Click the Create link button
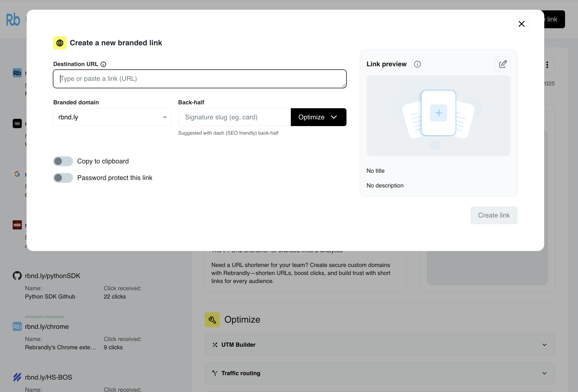578x392 pixels. [494, 215]
